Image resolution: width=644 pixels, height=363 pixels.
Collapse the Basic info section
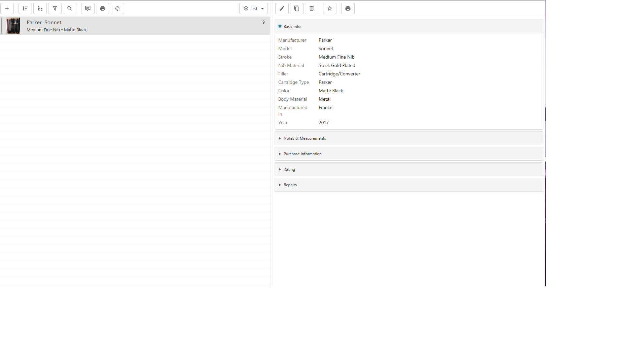[409, 27]
